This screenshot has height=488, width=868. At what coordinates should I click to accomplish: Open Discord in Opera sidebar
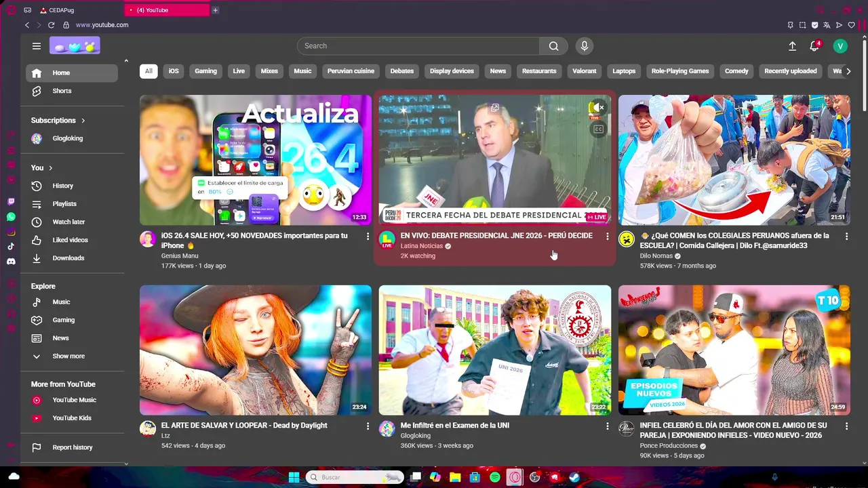(x=11, y=261)
